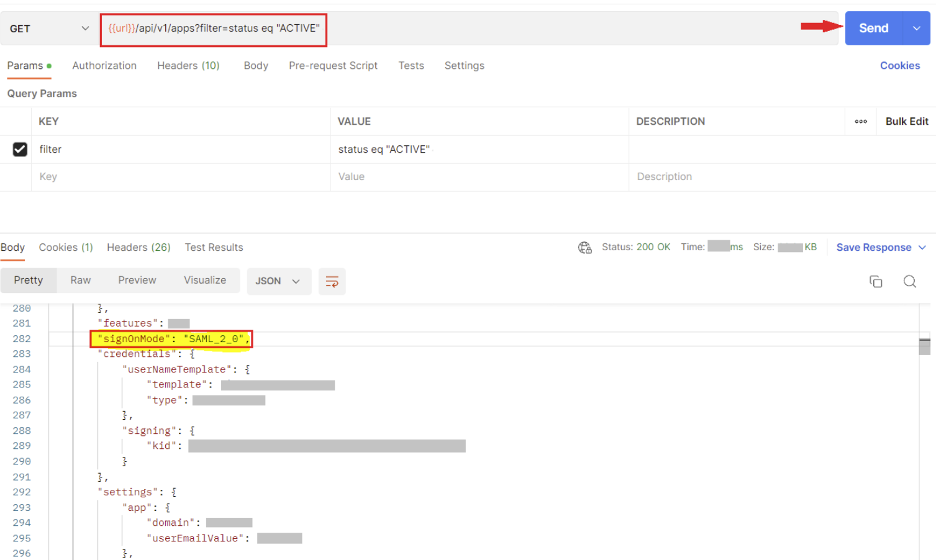The height and width of the screenshot is (560, 936).
Task: Open search in response body
Action: point(909,281)
